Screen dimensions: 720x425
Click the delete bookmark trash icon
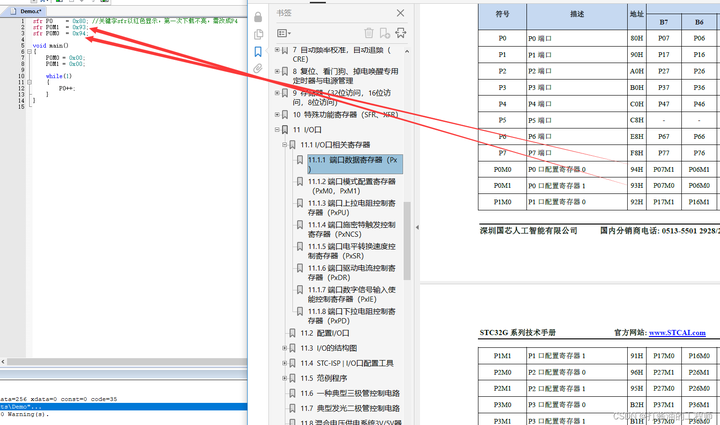pos(369,33)
